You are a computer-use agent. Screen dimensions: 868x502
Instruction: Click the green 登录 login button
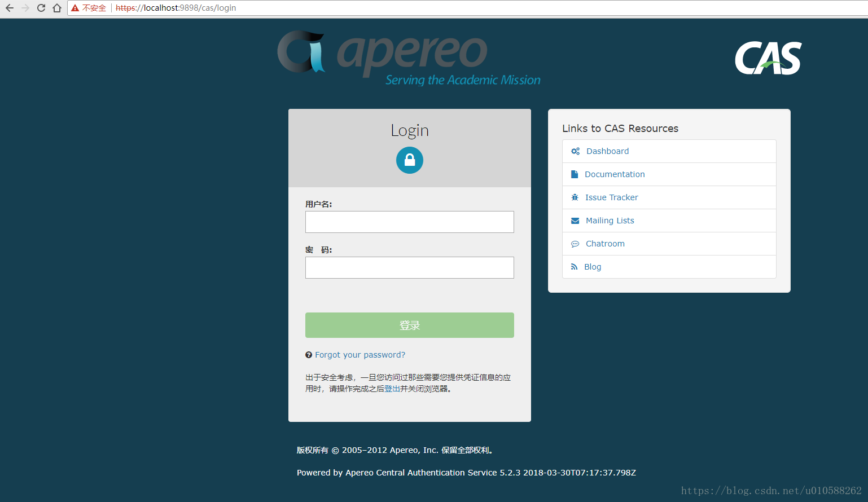tap(410, 325)
